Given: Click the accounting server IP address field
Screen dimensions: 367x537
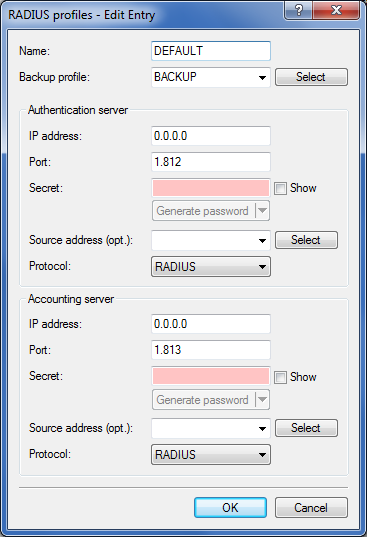Looking at the screenshot, I should tap(211, 324).
